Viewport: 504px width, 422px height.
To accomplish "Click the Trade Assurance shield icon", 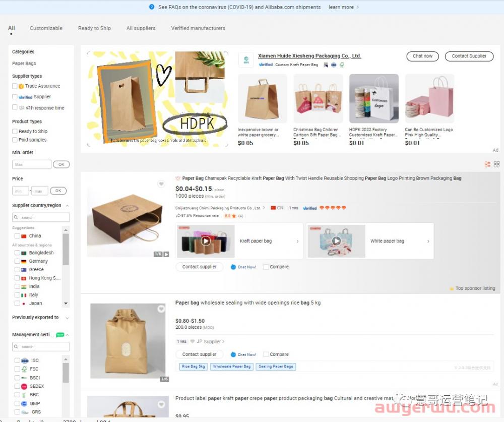I will point(21,86).
